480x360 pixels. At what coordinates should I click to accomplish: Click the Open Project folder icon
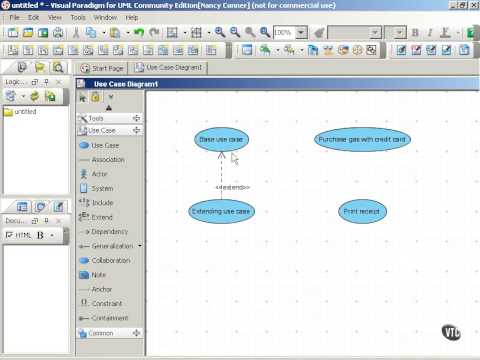(x=28, y=33)
